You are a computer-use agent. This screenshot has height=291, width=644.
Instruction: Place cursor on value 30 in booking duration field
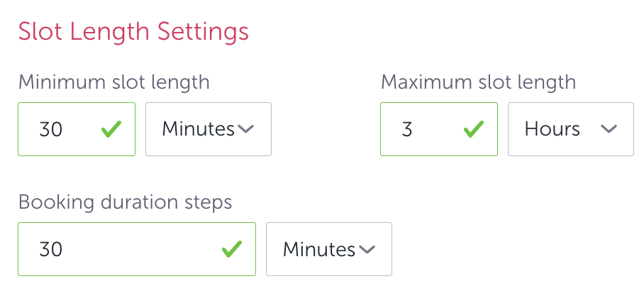(51, 249)
